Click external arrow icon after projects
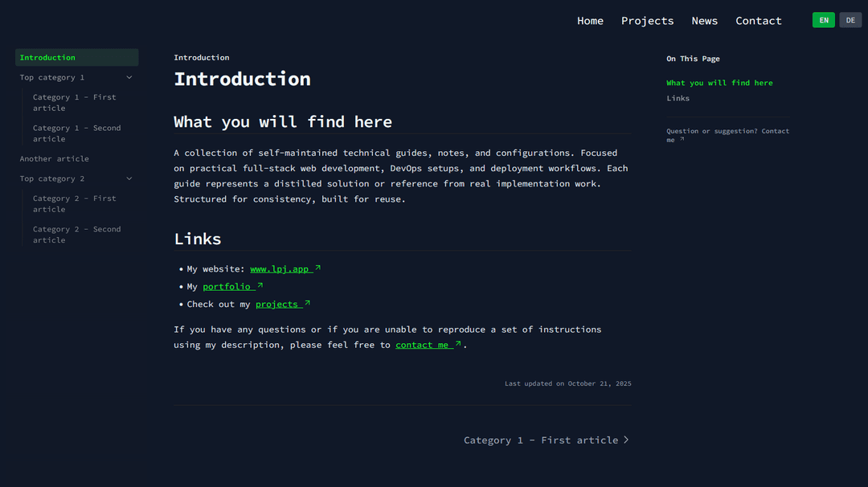The width and height of the screenshot is (868, 487). coord(307,303)
